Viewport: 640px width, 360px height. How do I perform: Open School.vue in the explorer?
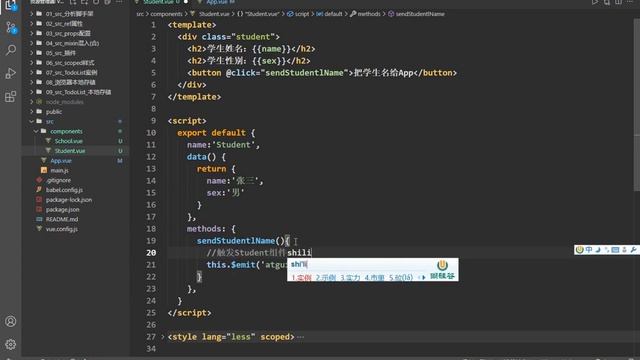click(x=69, y=141)
